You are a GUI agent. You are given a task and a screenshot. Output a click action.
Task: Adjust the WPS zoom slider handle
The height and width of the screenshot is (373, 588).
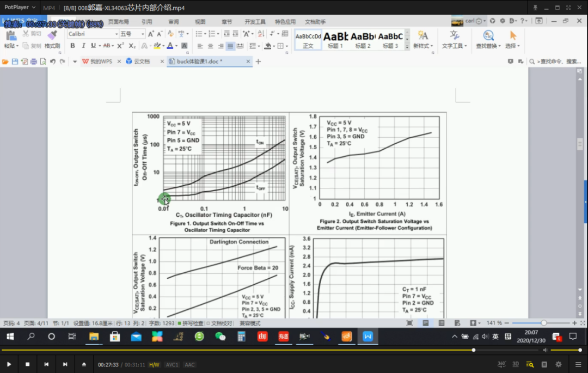coord(543,323)
